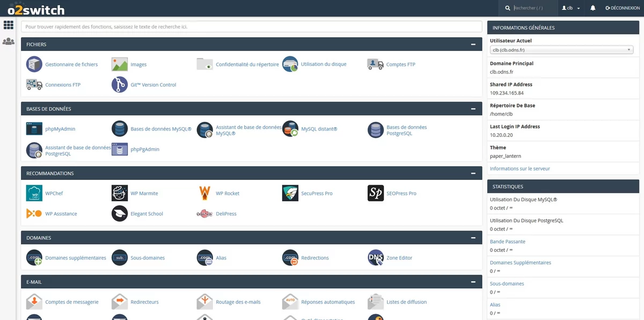Screen dimensions: 644x320
Task: Open MySQL distant icon
Action: click(290, 129)
